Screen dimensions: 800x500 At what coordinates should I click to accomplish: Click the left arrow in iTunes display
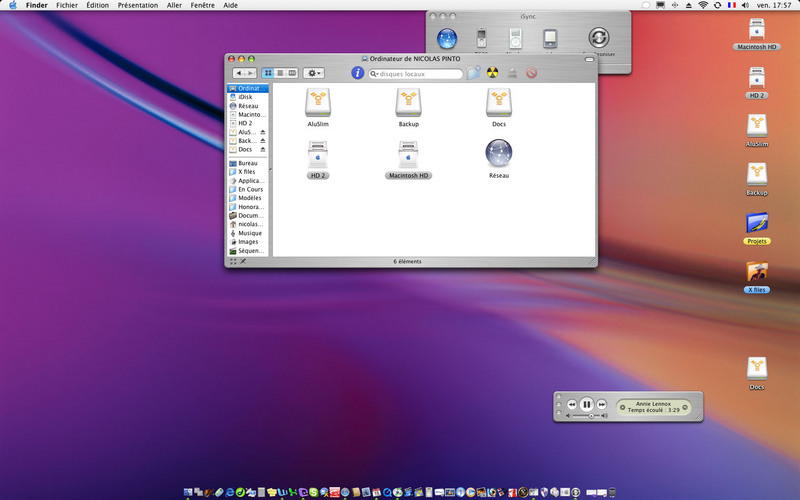click(x=622, y=407)
